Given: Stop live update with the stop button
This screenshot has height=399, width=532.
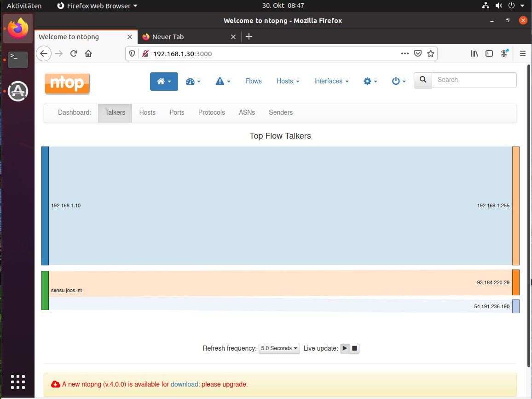Looking at the screenshot, I should click(354, 348).
